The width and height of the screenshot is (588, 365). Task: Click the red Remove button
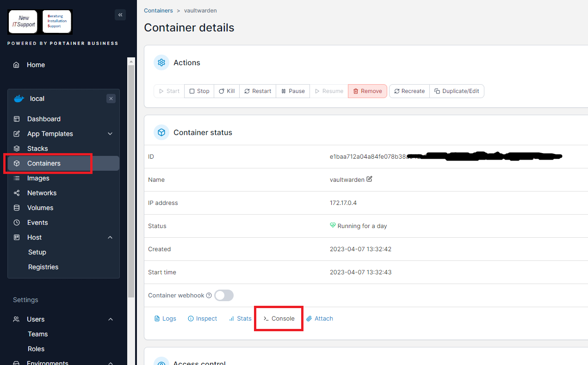click(367, 91)
